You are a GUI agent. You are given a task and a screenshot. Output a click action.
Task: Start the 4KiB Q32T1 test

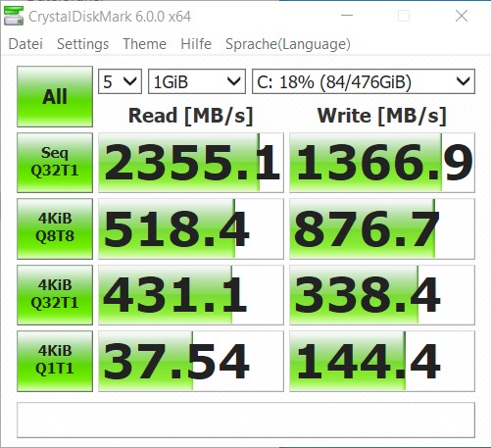point(55,295)
